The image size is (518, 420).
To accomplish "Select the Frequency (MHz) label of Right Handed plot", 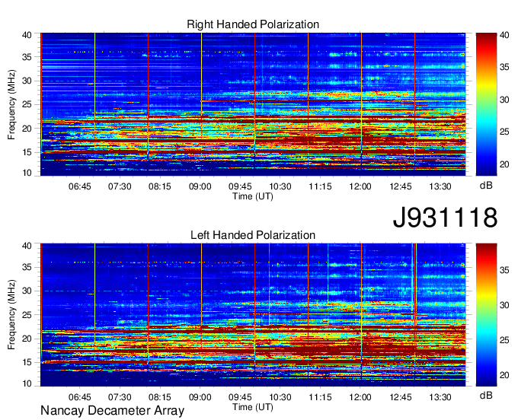I will click(11, 104).
